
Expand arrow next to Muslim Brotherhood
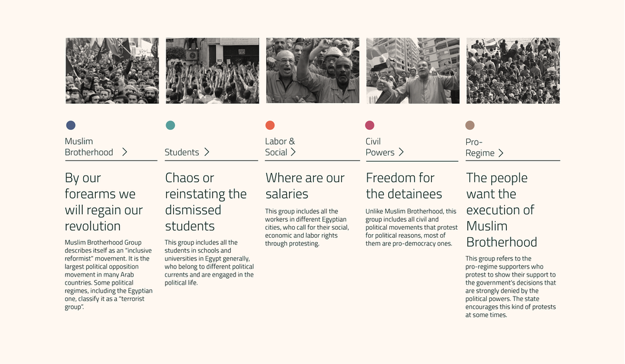pyautogui.click(x=124, y=152)
